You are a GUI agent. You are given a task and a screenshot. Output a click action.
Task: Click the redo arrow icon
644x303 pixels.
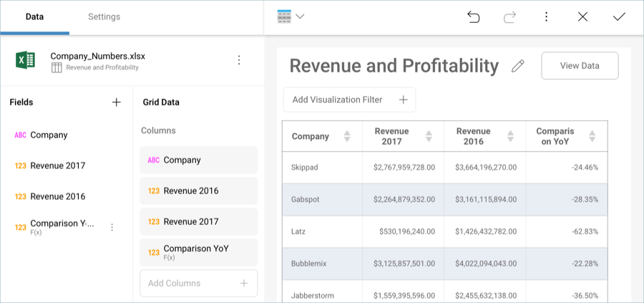pyautogui.click(x=510, y=16)
